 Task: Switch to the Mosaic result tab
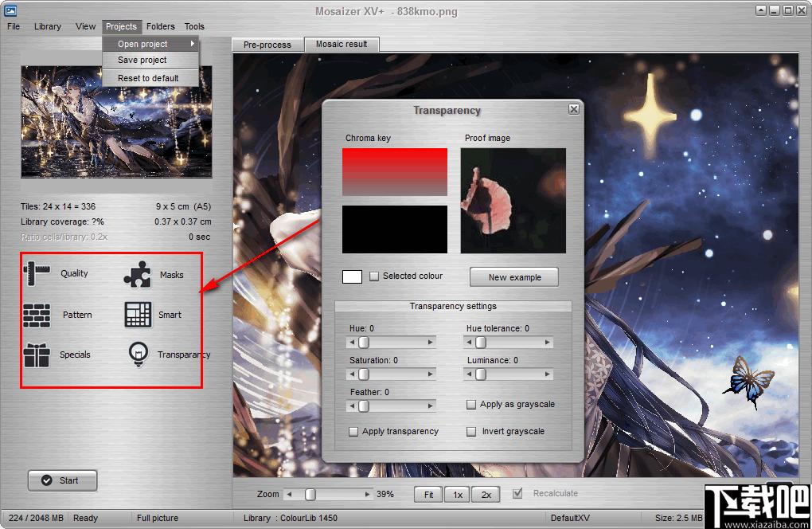342,44
